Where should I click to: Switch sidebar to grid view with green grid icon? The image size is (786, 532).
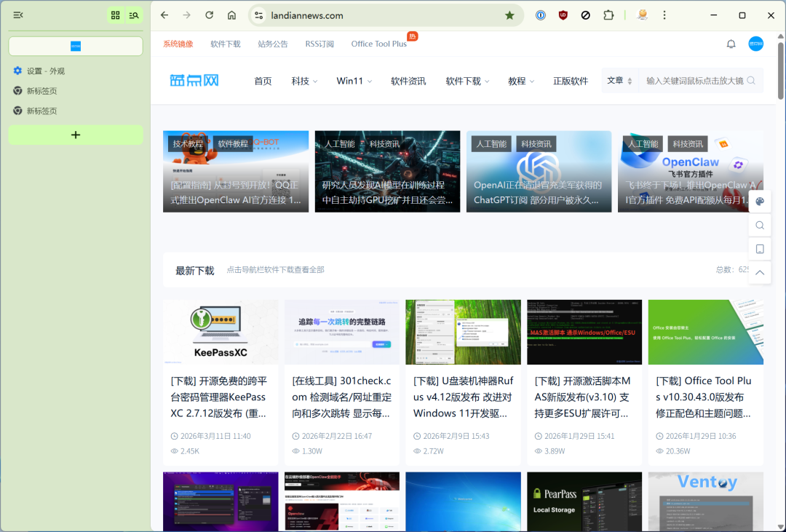115,15
